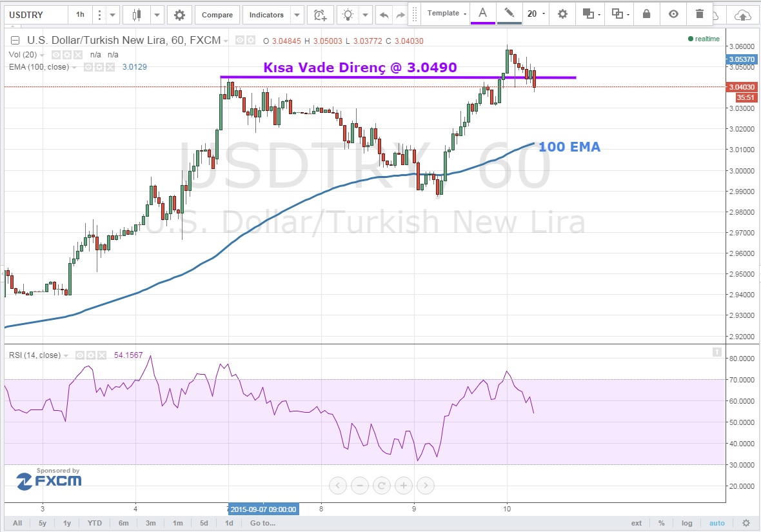Lock the selected drawing object
This screenshot has width=761, height=532.
647,14
